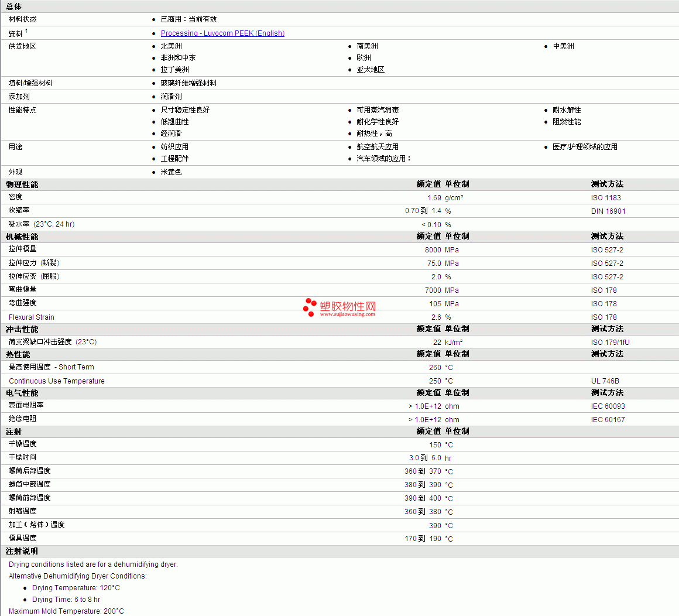The image size is (679, 616).
Task: Click the 电气性能 section header
Action: click(x=22, y=393)
